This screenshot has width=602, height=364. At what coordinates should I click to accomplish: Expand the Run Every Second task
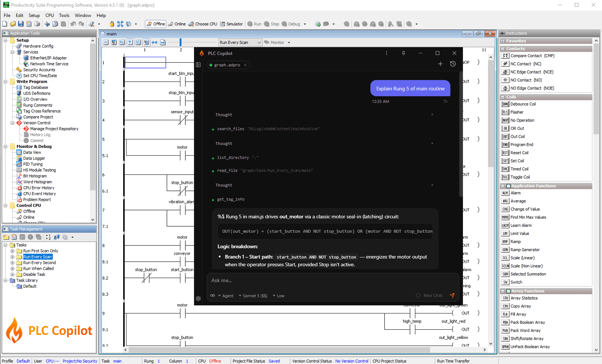pyautogui.click(x=13, y=263)
